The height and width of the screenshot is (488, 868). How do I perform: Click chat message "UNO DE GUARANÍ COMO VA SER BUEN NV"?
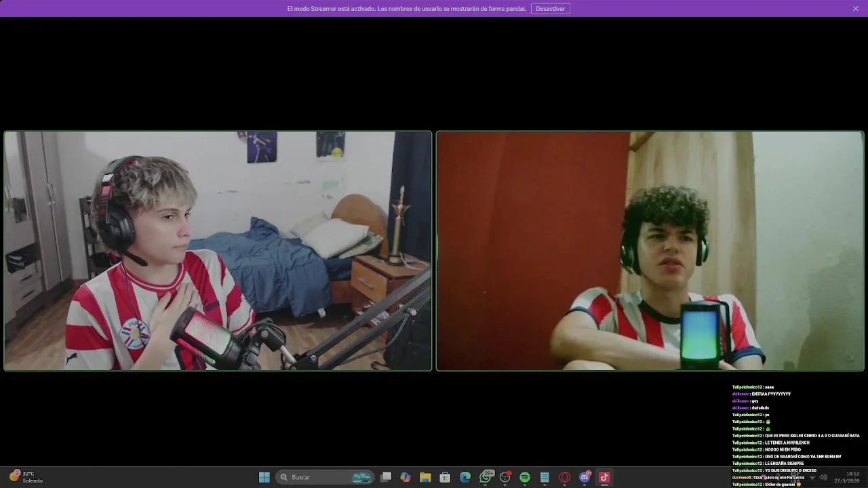point(803,456)
